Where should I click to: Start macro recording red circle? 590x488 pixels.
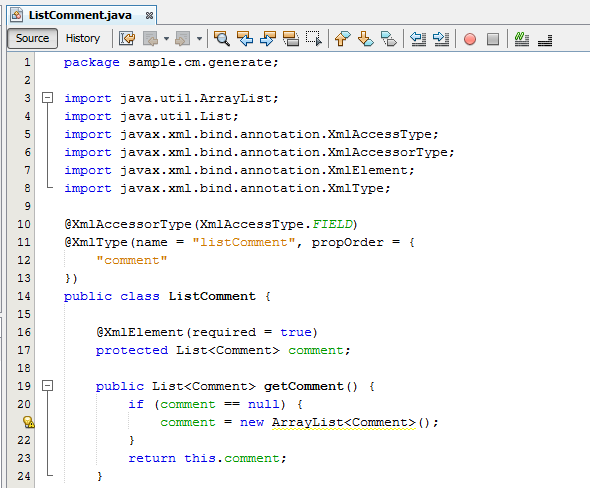click(x=470, y=39)
